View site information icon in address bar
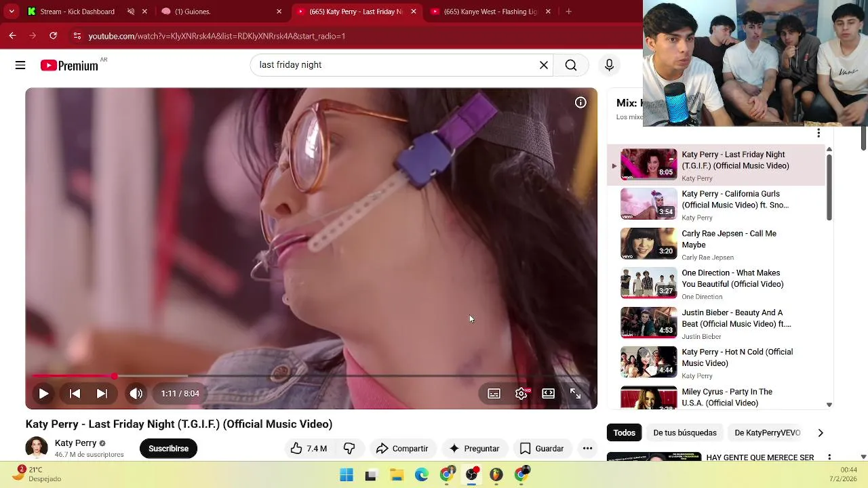The height and width of the screenshot is (488, 868). coord(77,36)
